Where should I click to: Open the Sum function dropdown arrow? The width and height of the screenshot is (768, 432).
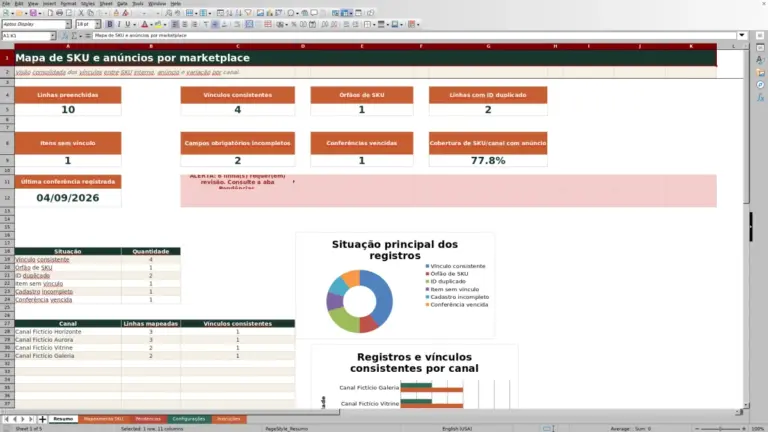tap(81, 36)
